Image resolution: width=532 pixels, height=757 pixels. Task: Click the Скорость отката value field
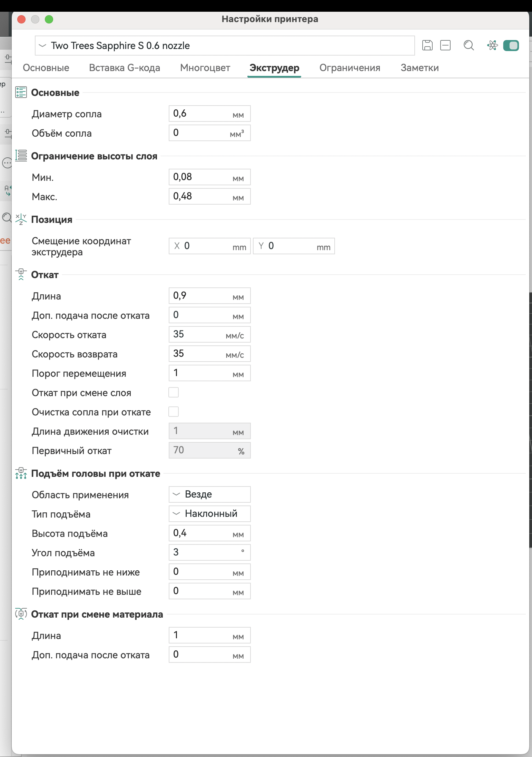click(x=209, y=334)
